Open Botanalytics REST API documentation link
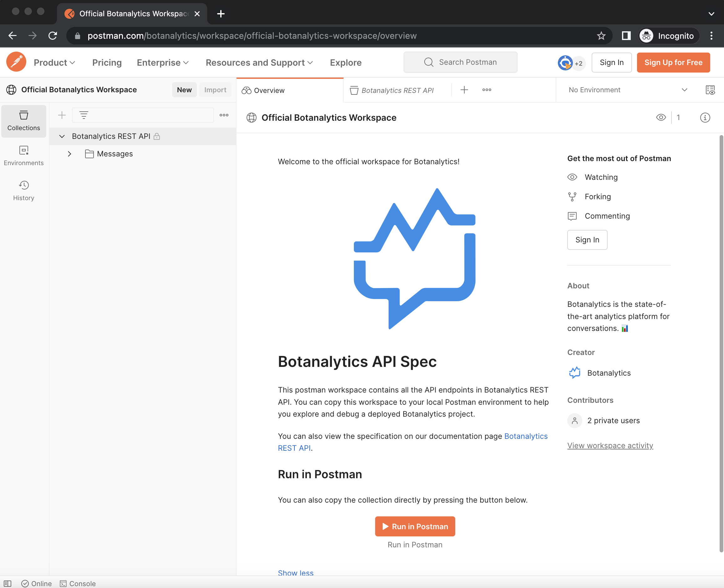This screenshot has height=588, width=724. coord(526,436)
